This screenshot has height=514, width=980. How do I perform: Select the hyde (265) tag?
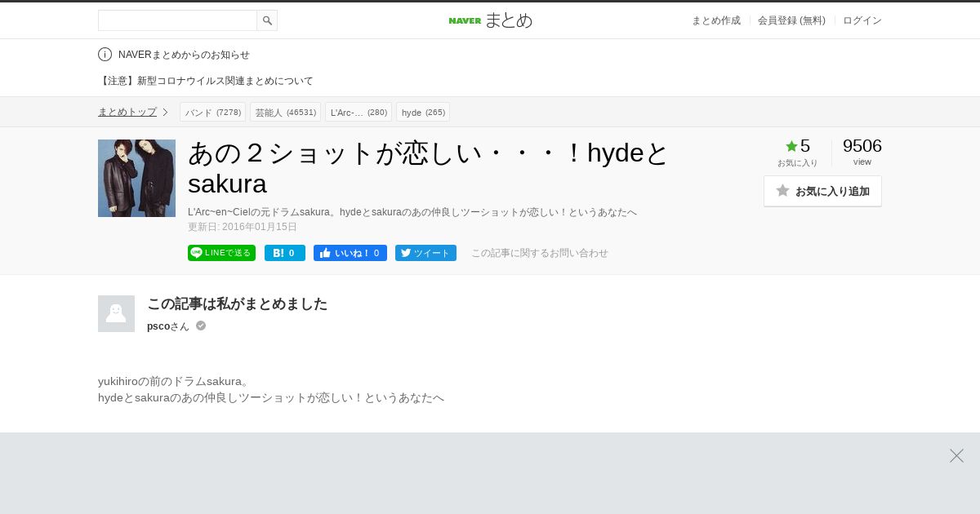click(x=423, y=112)
